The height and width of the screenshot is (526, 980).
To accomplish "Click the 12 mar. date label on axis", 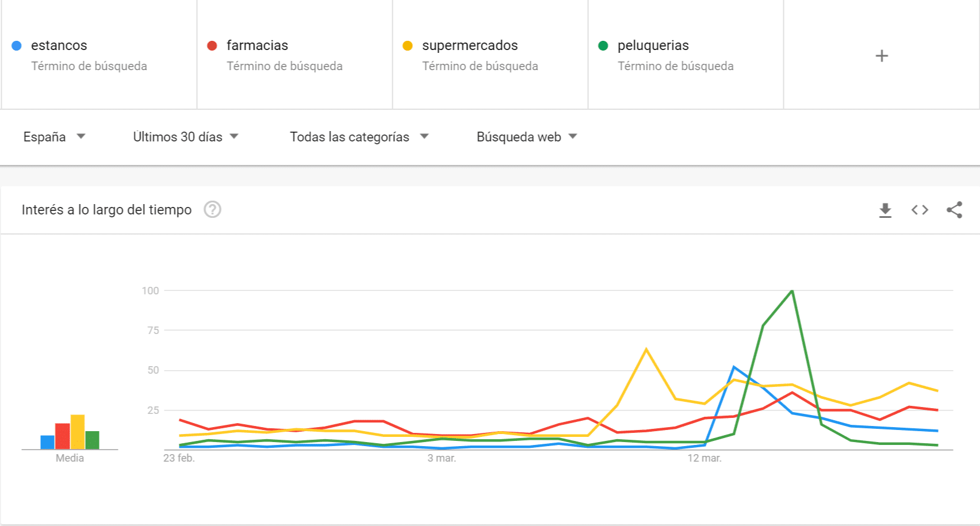I will click(705, 458).
